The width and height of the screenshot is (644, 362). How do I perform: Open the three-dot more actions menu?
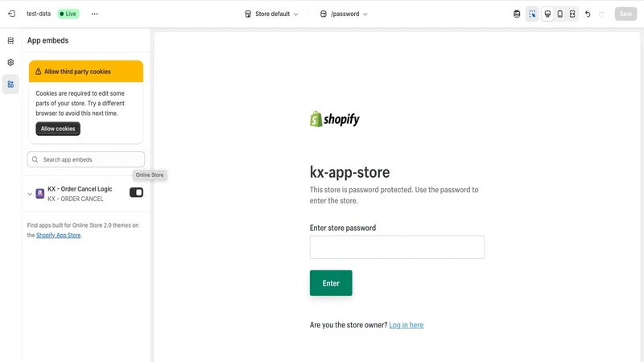point(94,14)
